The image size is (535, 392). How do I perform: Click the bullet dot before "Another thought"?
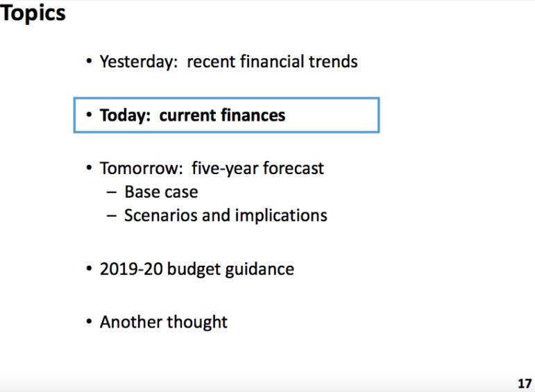(89, 321)
